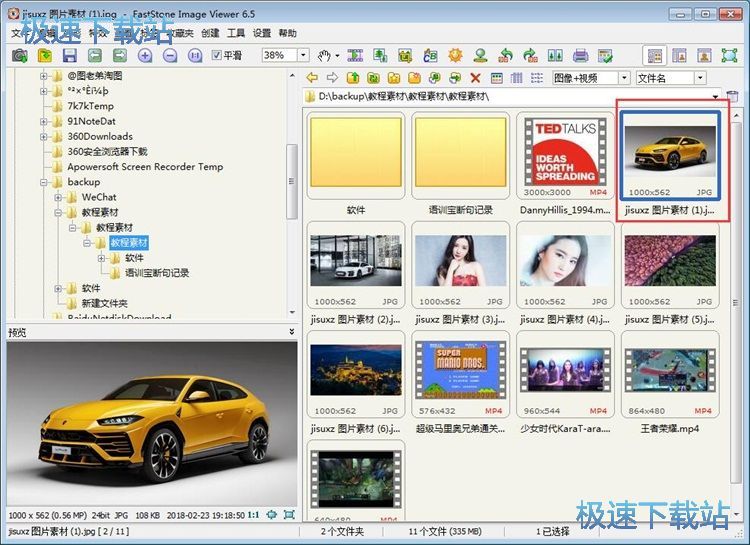Image resolution: width=750 pixels, height=545 pixels.
Task: Open the 工具 menu
Action: pos(236,33)
